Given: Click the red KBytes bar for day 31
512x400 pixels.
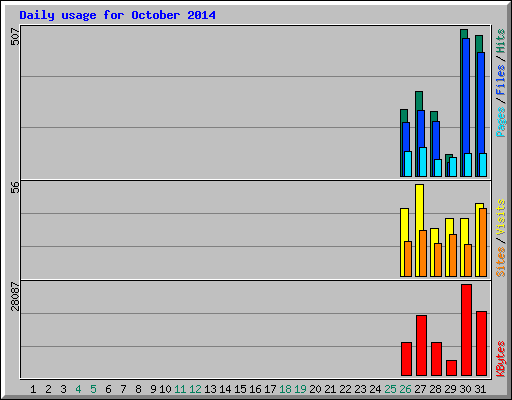Looking at the screenshot, I should (x=481, y=343).
